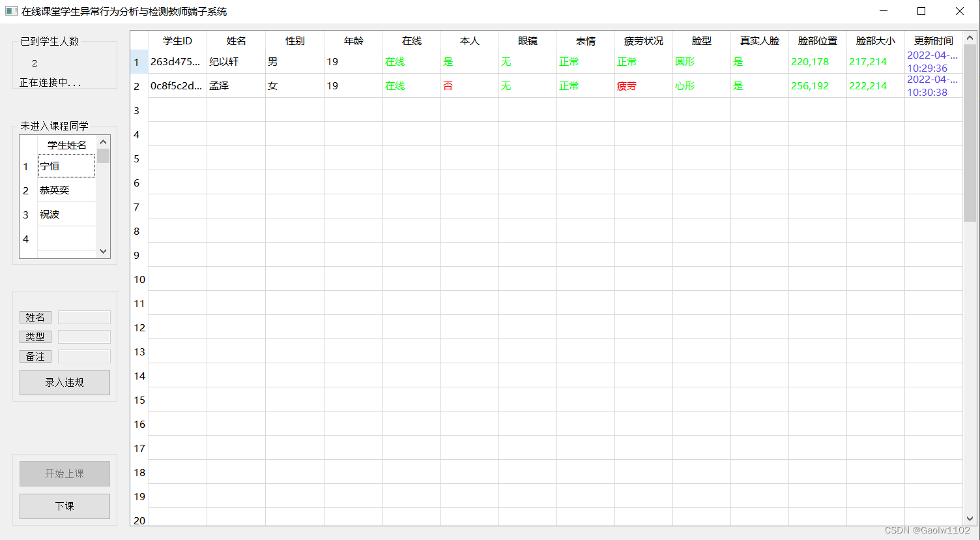Click the red 疲劳 status cell
980x540 pixels.
644,86
